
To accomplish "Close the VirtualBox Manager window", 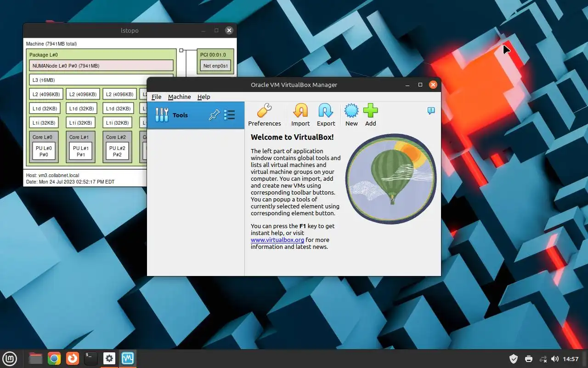I will click(x=433, y=85).
